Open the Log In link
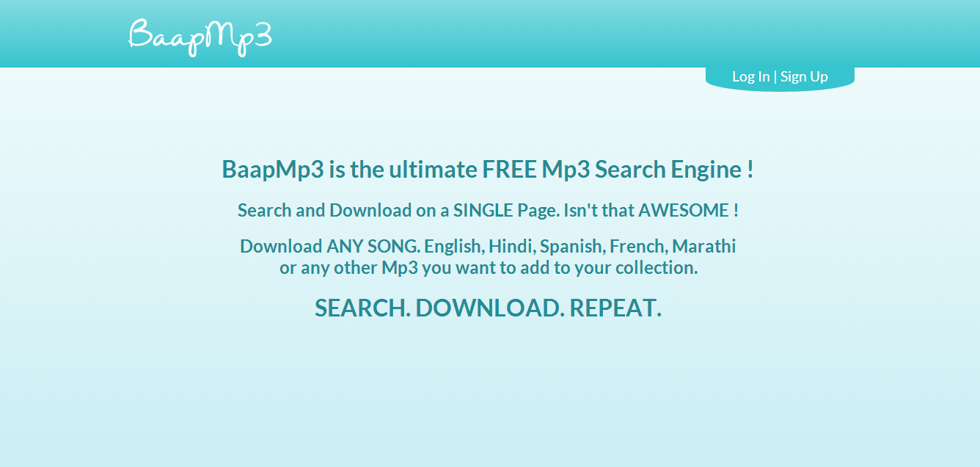This screenshot has height=467, width=980. click(x=751, y=76)
